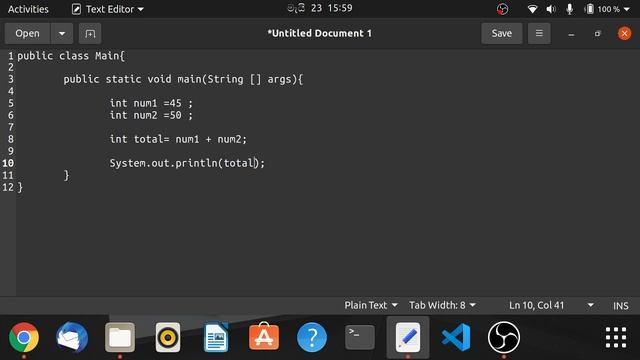Viewport: 640px width, 360px height.
Task: Click the Wi-Fi network indicator
Action: click(x=532, y=9)
